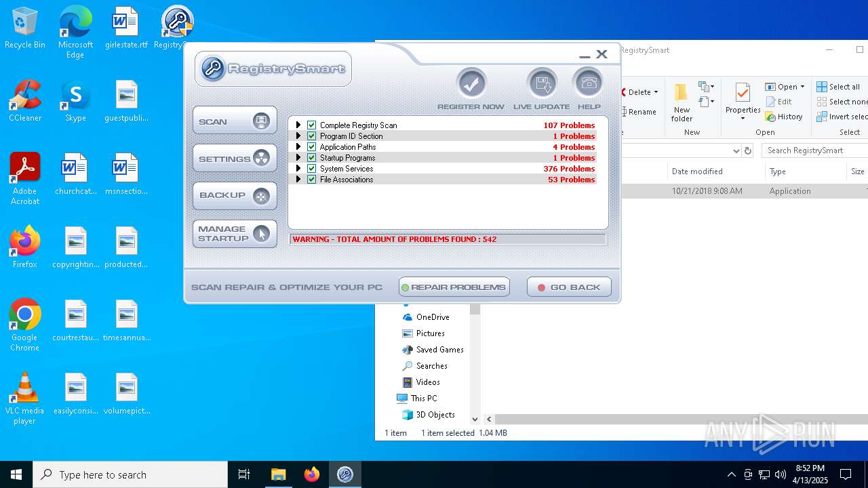868x488 pixels.
Task: Open the Help telephone icon
Action: [589, 84]
